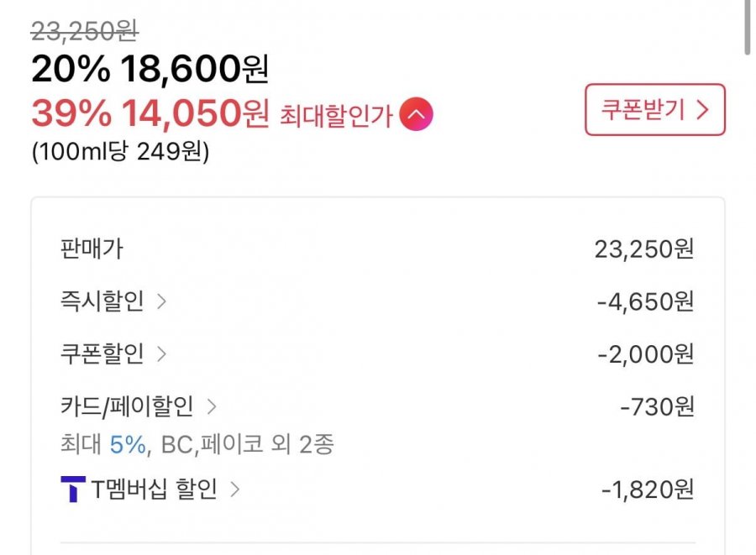Collapse the 최대할인가 details with the red chevron
The height and width of the screenshot is (555, 756).
pyautogui.click(x=416, y=114)
